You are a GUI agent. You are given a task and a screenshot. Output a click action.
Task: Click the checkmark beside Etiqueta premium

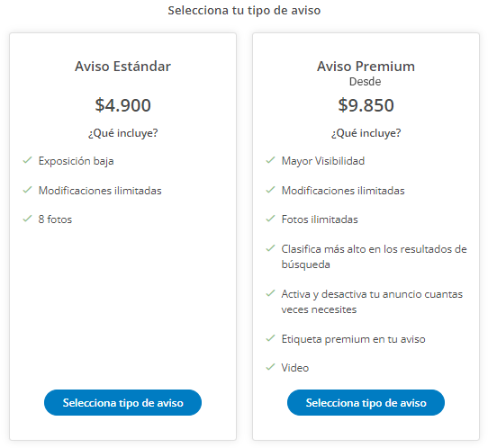point(270,338)
